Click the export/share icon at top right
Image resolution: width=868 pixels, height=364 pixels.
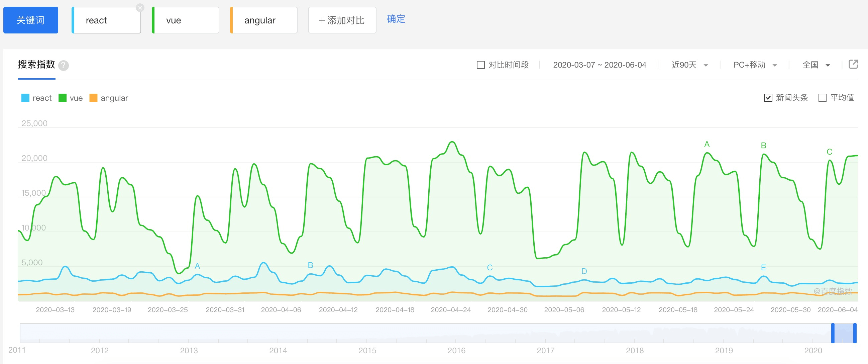pyautogui.click(x=853, y=64)
